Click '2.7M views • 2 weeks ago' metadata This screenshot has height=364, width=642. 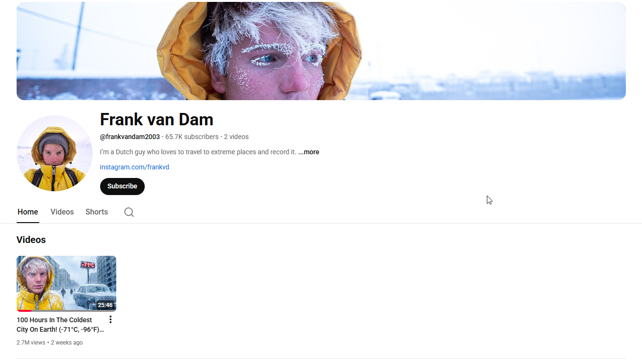[x=49, y=343]
